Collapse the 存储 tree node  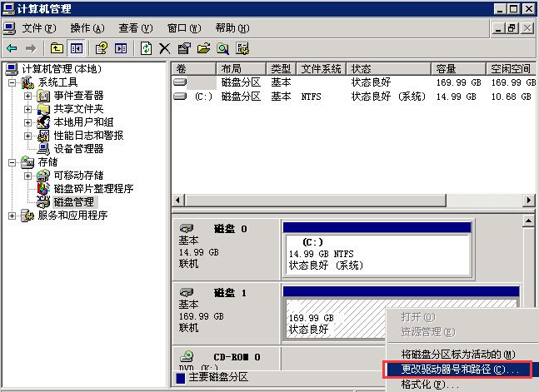(12, 162)
